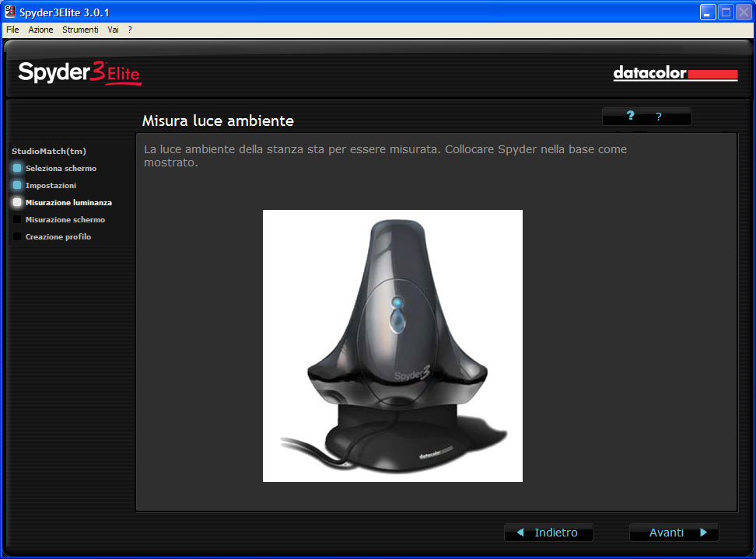Open the Strumenti menu

coord(80,30)
